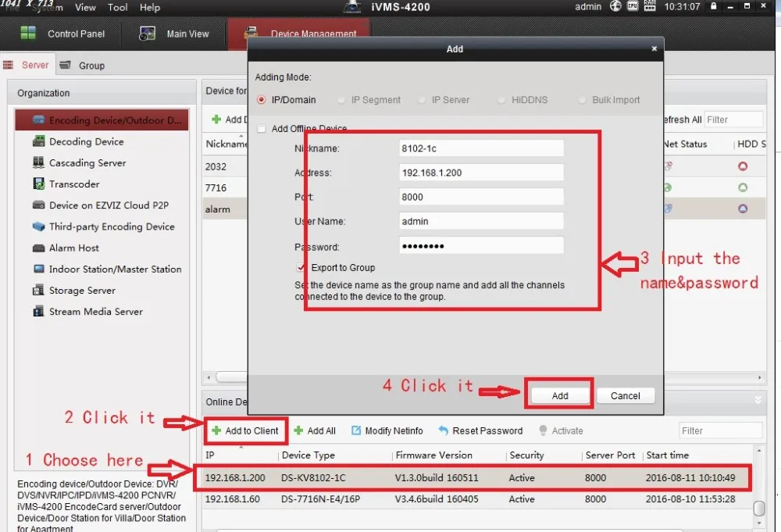Toggle the Export to Group checkbox

301,267
